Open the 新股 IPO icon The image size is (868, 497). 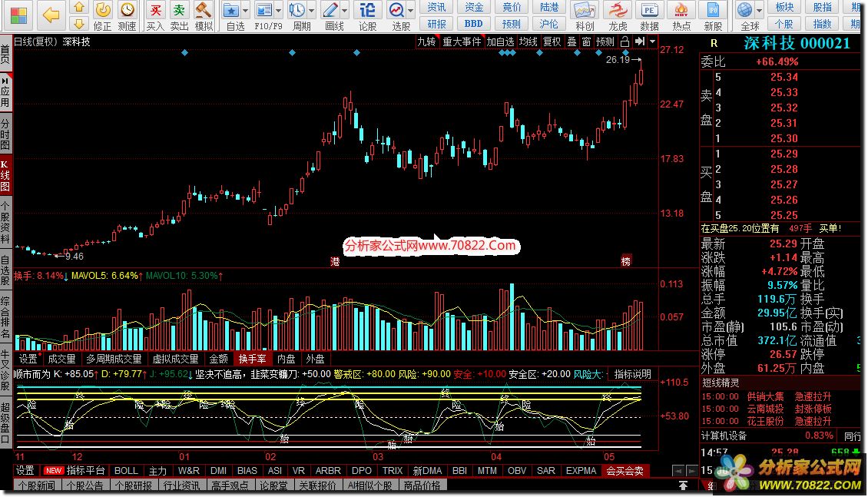[713, 10]
